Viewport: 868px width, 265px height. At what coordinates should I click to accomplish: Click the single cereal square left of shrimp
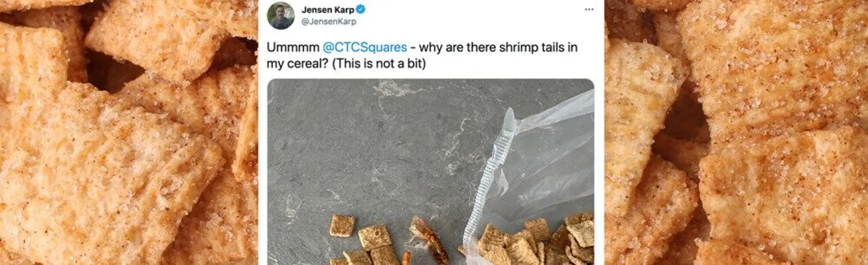tap(342, 226)
